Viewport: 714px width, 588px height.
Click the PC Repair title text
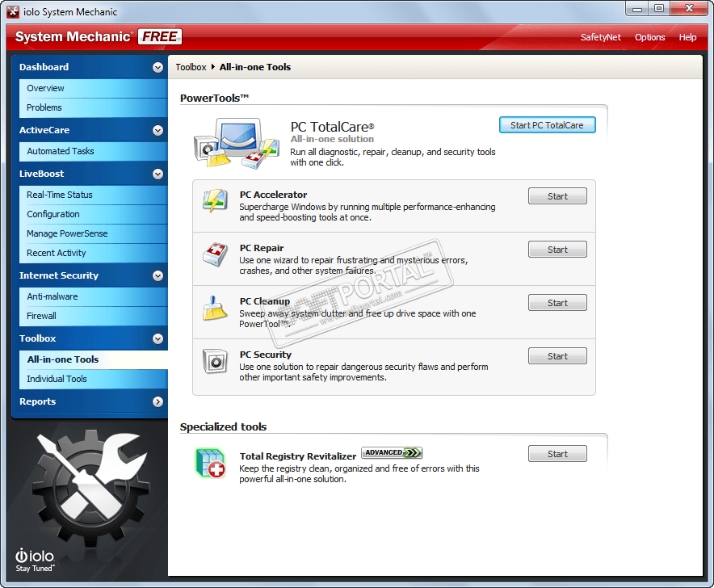262,248
